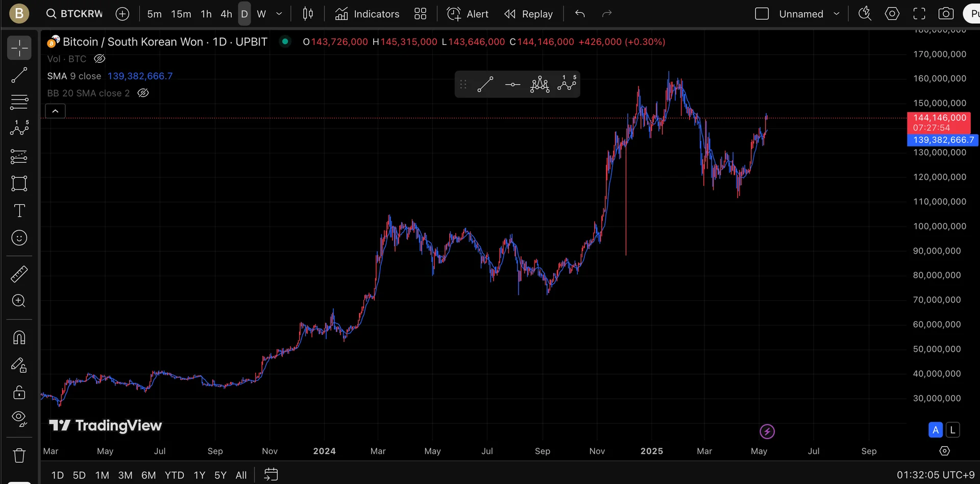Click the blue SMA price label
Screen dimensions: 980x484
[x=942, y=140]
